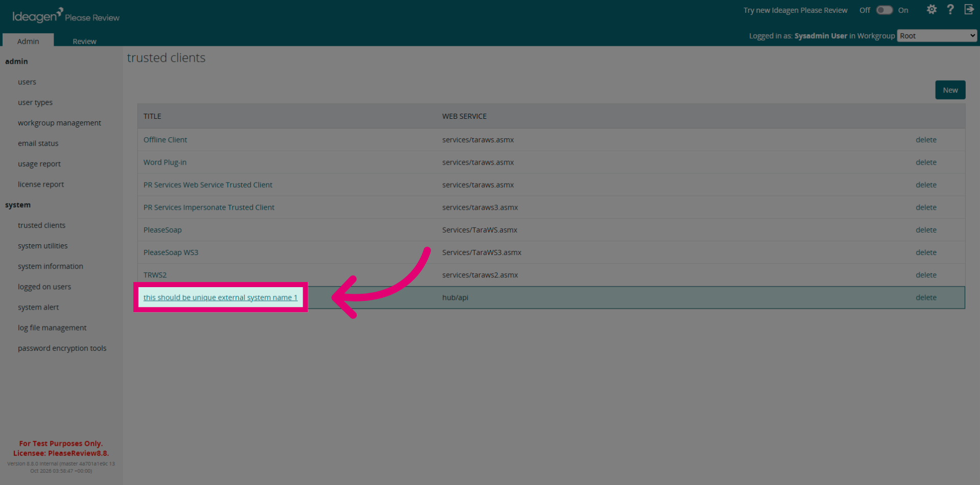The image size is (980, 485).
Task: Switch to the Admin tab
Action: pyautogui.click(x=28, y=41)
